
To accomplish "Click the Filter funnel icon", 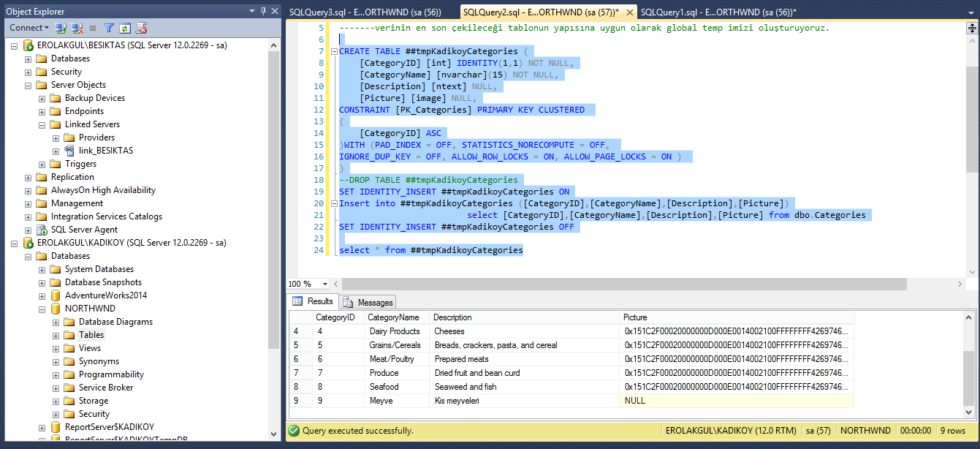I will click(109, 28).
